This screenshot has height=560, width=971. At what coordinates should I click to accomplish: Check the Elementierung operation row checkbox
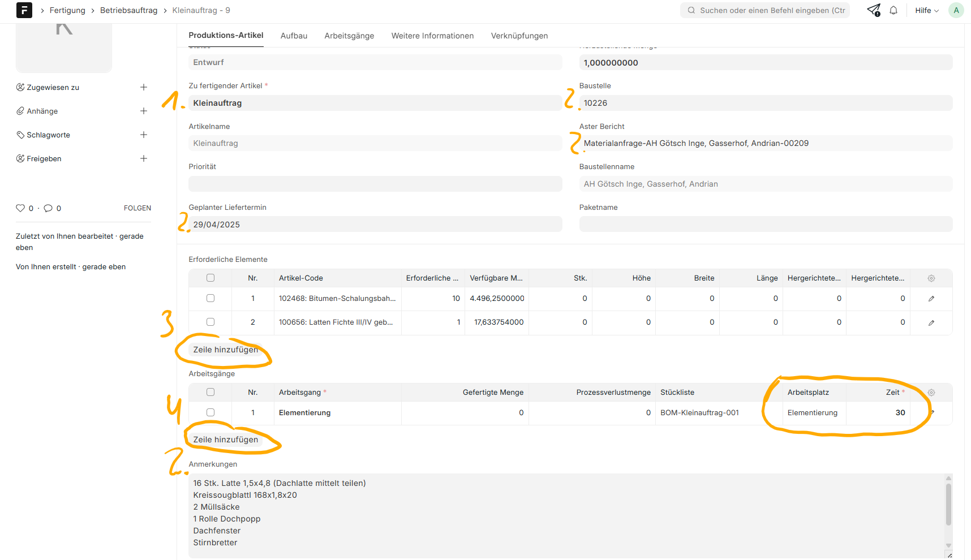[210, 412]
